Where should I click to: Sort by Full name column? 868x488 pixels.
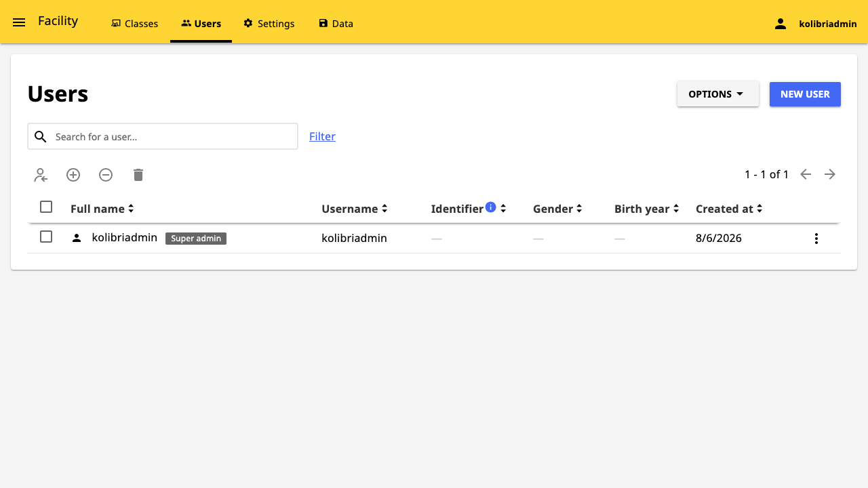[102, 209]
